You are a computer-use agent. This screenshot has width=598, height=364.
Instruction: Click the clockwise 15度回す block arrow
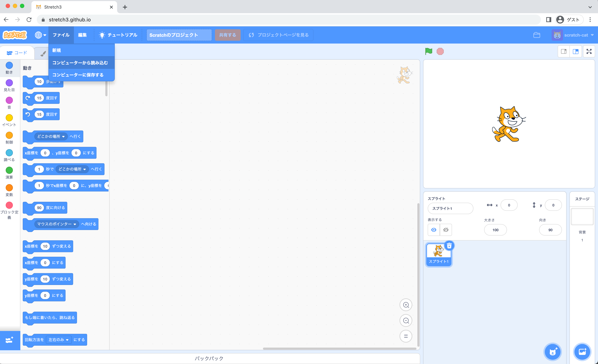pos(28,98)
